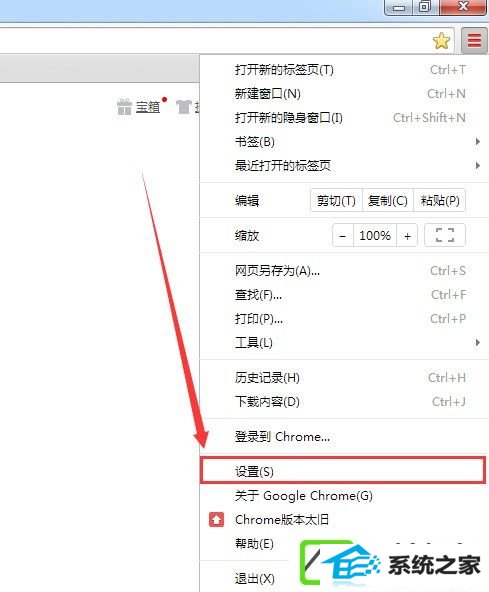Click the grey t-shirt icon
The image size is (489, 592).
pyautogui.click(x=184, y=107)
